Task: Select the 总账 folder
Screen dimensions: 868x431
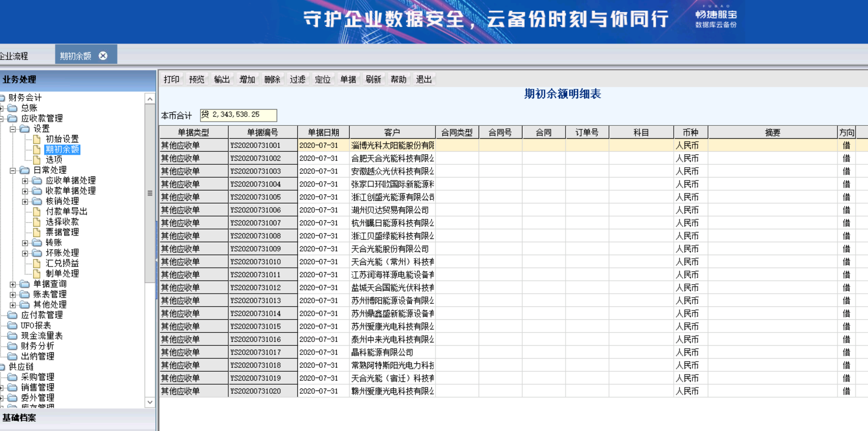Action: (29, 108)
